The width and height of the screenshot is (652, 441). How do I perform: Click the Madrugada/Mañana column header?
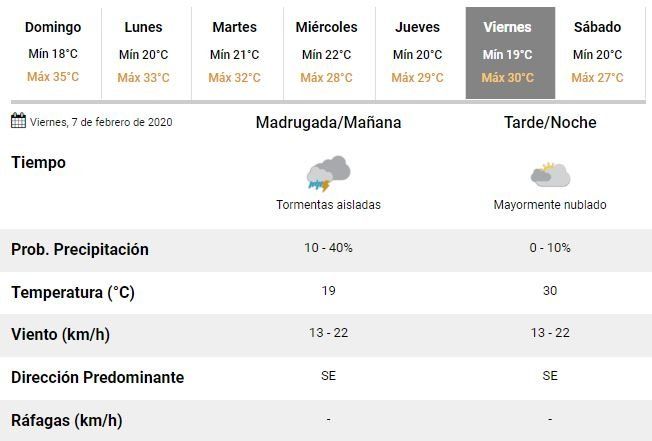(x=328, y=123)
